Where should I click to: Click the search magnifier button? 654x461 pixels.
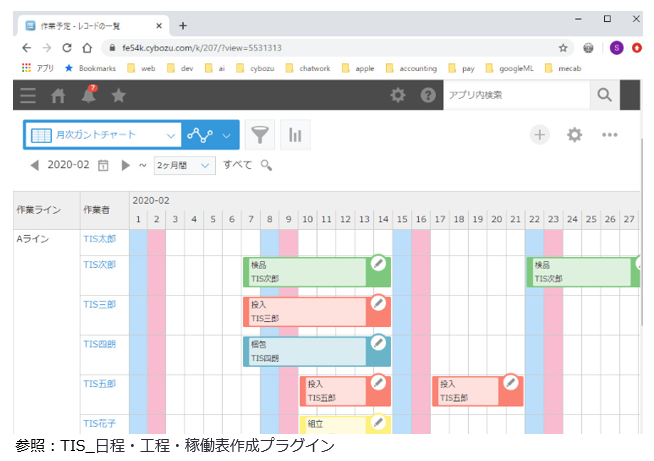604,95
